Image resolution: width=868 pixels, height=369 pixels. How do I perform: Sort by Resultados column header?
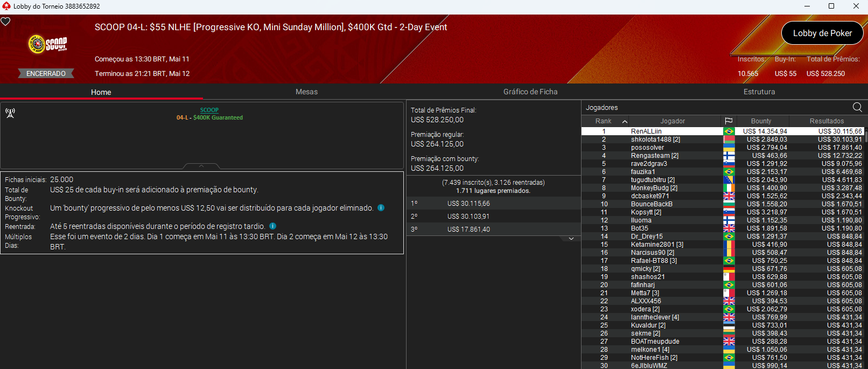coord(827,121)
